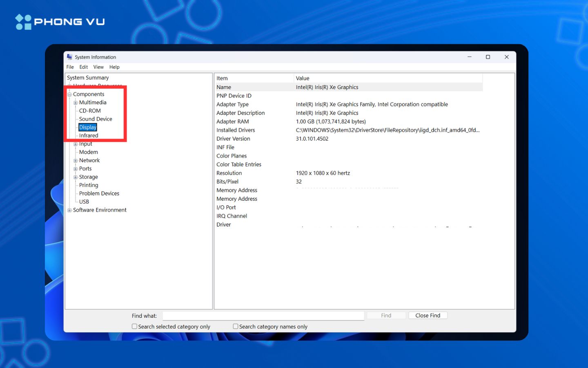The height and width of the screenshot is (368, 588).
Task: Expand the Multimedia tree node
Action: (76, 103)
